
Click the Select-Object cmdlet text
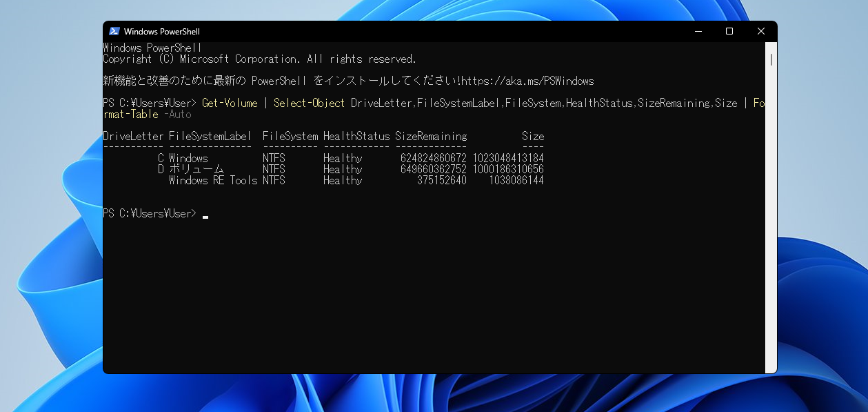(309, 103)
